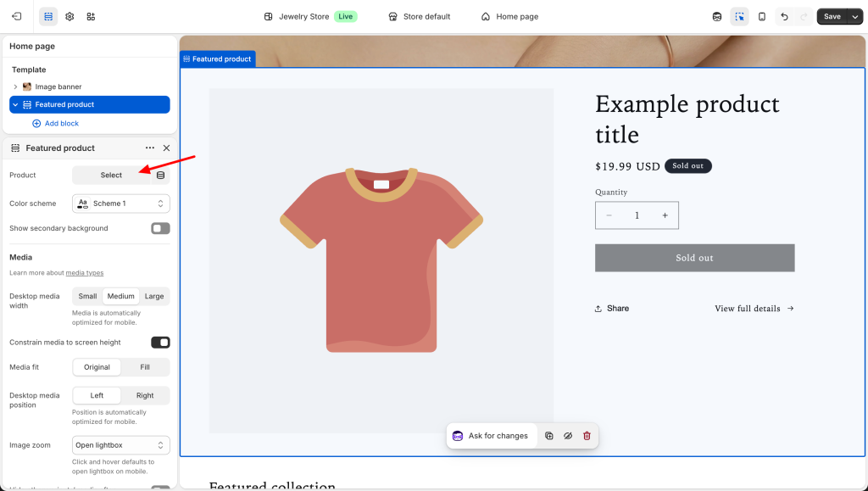This screenshot has width=868, height=491.
Task: Hide section using the eye icon
Action: [568, 436]
